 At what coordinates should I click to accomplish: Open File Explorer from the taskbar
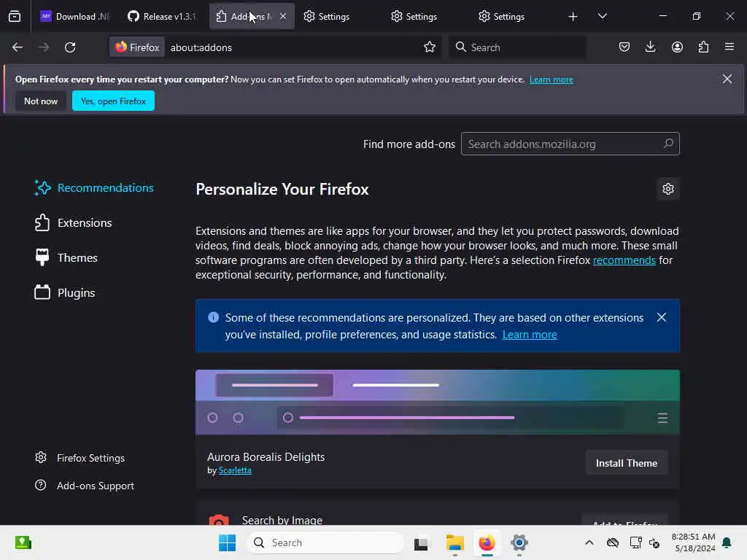(454, 542)
